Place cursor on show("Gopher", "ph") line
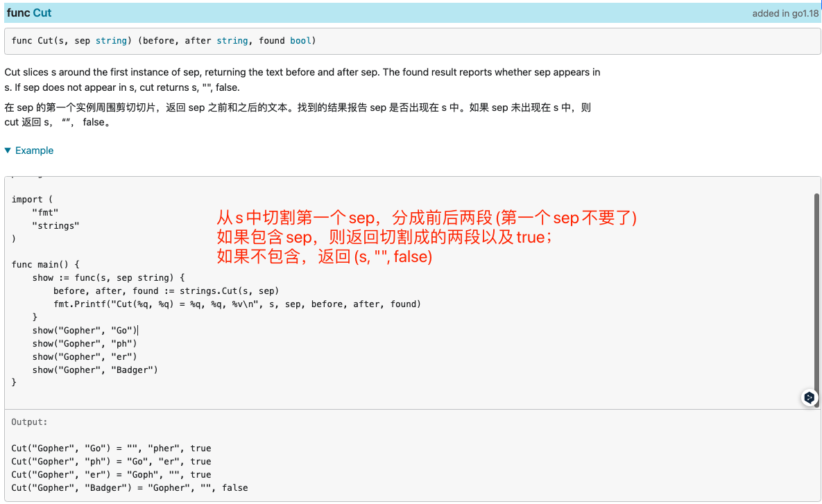Screen dimensions: 822x504 85,344
